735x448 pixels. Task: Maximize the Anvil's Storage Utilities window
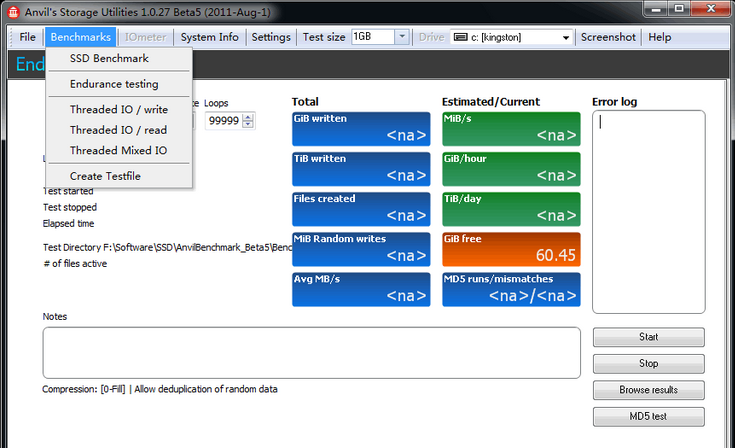coord(679,8)
